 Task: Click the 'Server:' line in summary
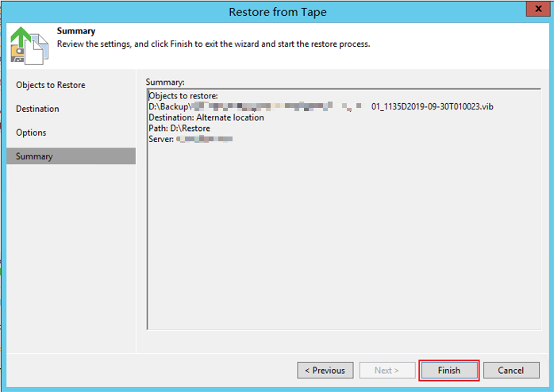click(190, 139)
